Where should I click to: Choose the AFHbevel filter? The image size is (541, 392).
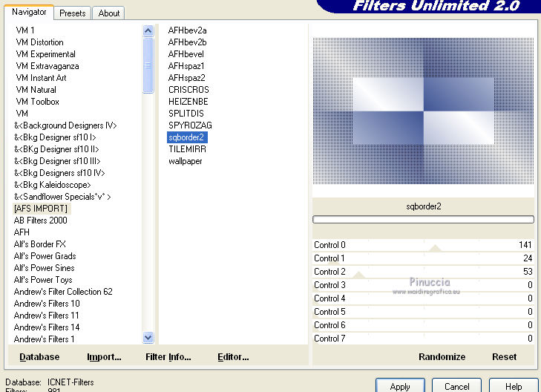click(x=186, y=54)
